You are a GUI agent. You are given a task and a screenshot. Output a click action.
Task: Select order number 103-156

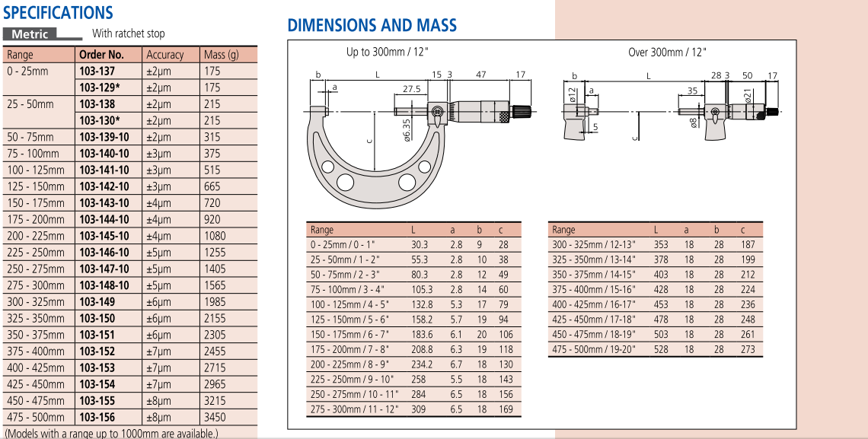(97, 417)
